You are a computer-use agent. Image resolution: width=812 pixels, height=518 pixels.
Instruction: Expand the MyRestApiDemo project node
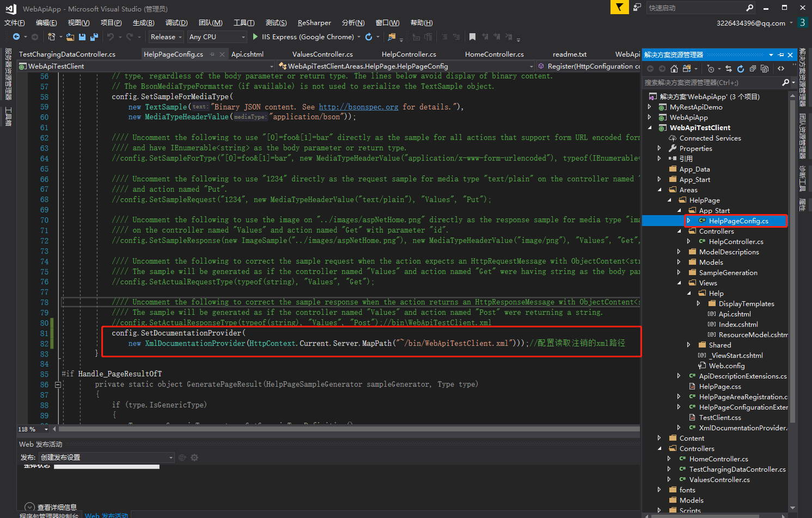650,107
